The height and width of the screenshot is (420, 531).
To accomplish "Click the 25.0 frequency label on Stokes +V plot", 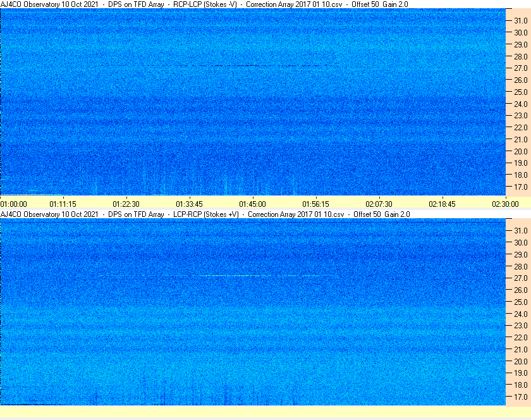I will [521, 302].
